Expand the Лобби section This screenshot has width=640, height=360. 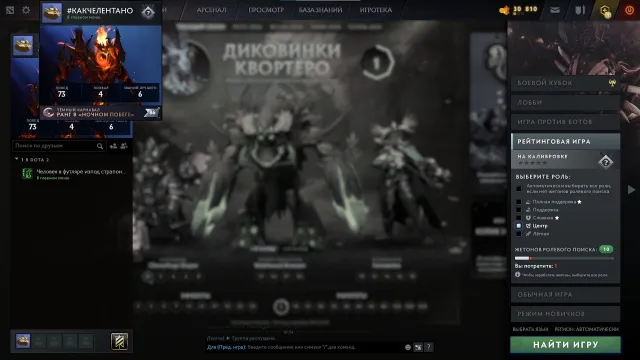tap(565, 102)
